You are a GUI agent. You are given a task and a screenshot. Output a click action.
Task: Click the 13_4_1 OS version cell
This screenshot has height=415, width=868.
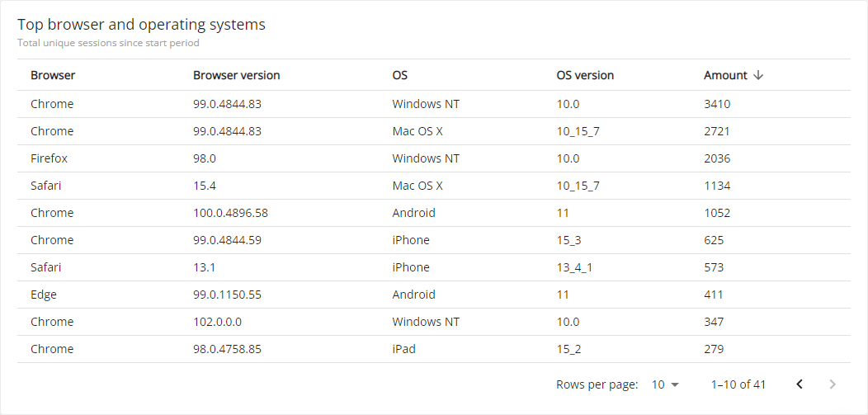[x=575, y=267]
